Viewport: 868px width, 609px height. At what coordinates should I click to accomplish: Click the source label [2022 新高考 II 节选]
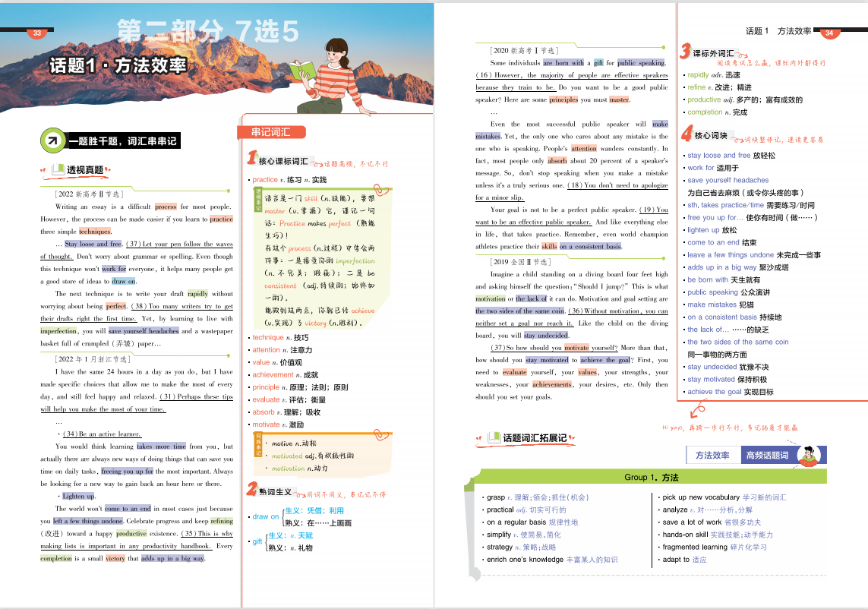[x=89, y=194]
